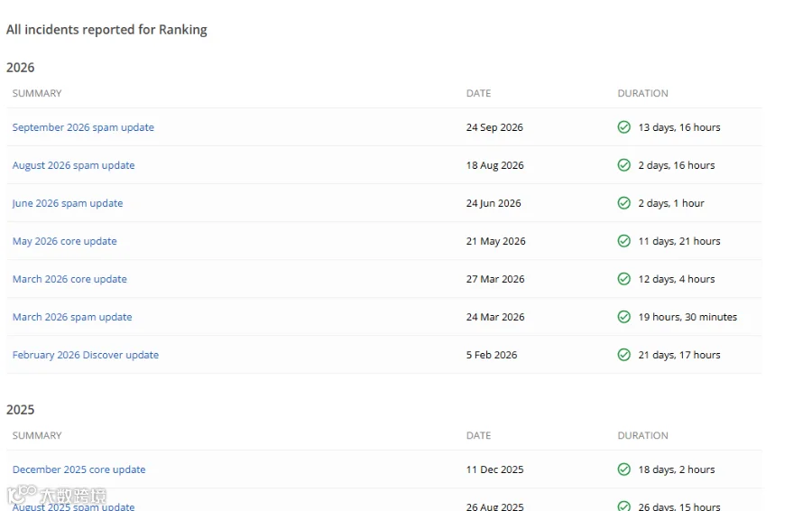Image resolution: width=812 pixels, height=511 pixels.
Task: Click green check icon beside 2 days, 16 hours
Action: (624, 165)
